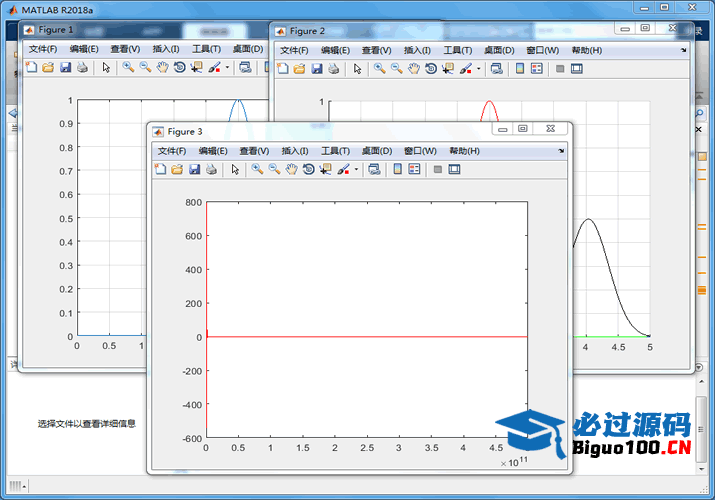Screen dimensions: 715x500
Task: Click Save icon in Figure 2 toolbar
Action: click(x=316, y=69)
